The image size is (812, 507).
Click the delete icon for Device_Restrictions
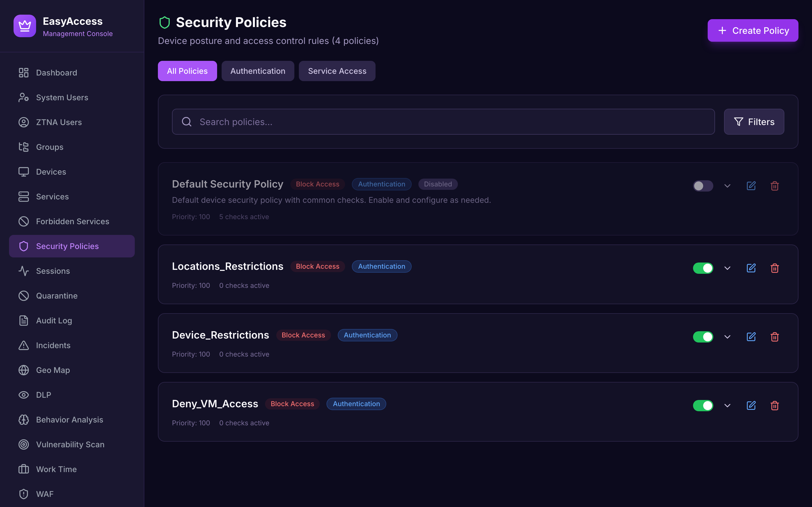click(775, 337)
